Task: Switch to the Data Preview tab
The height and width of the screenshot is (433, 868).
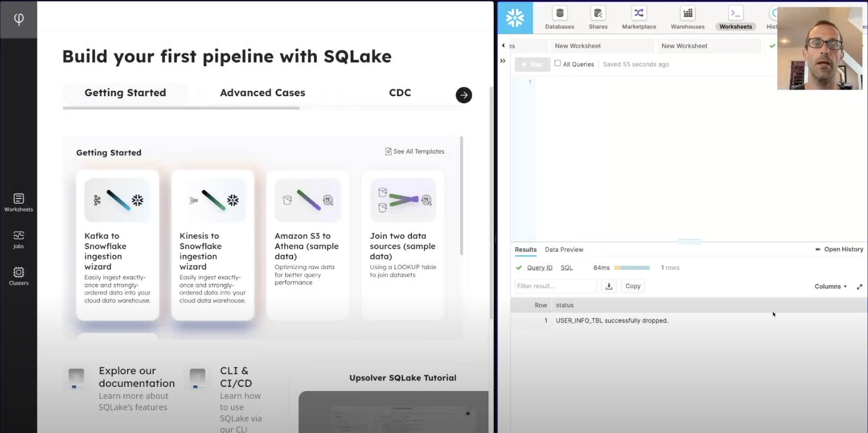Action: point(564,250)
